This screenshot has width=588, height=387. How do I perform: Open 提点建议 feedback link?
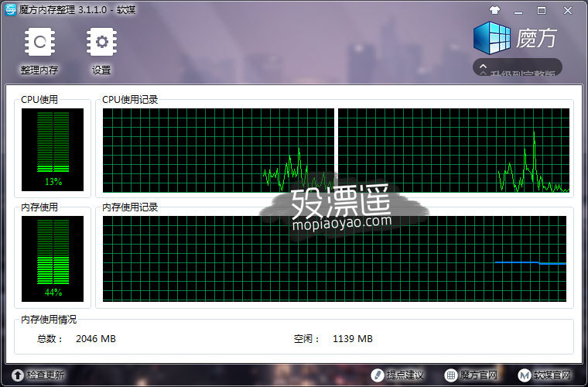pos(397,375)
